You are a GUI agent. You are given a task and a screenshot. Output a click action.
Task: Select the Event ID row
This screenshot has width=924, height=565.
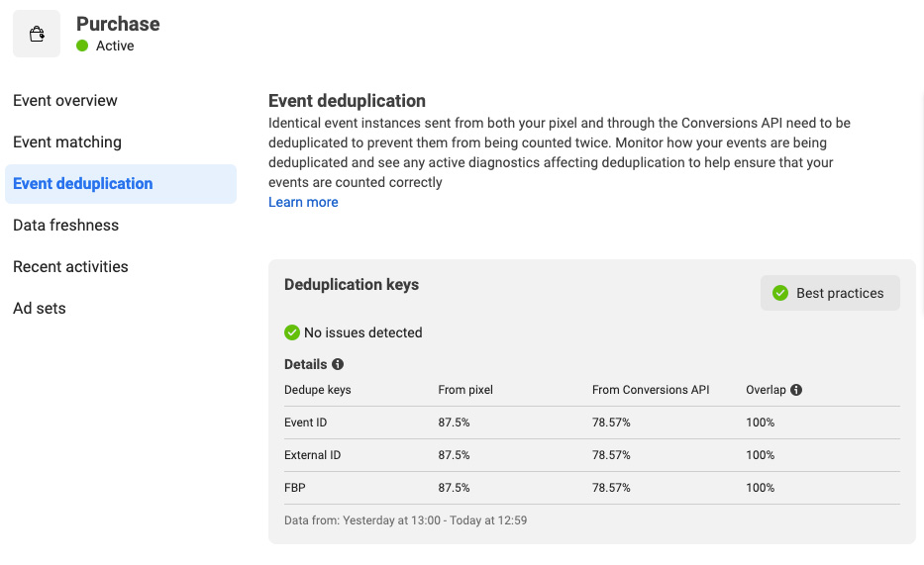click(591, 423)
